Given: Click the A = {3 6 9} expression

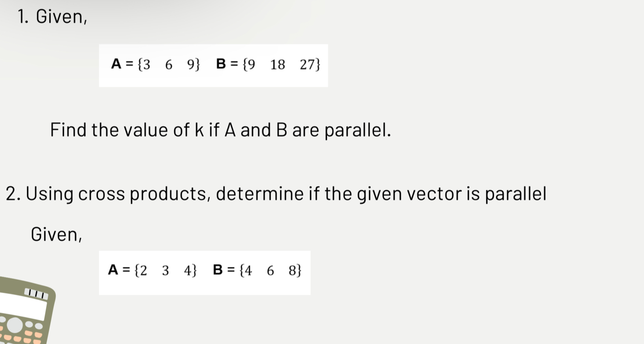Looking at the screenshot, I should click(155, 64).
